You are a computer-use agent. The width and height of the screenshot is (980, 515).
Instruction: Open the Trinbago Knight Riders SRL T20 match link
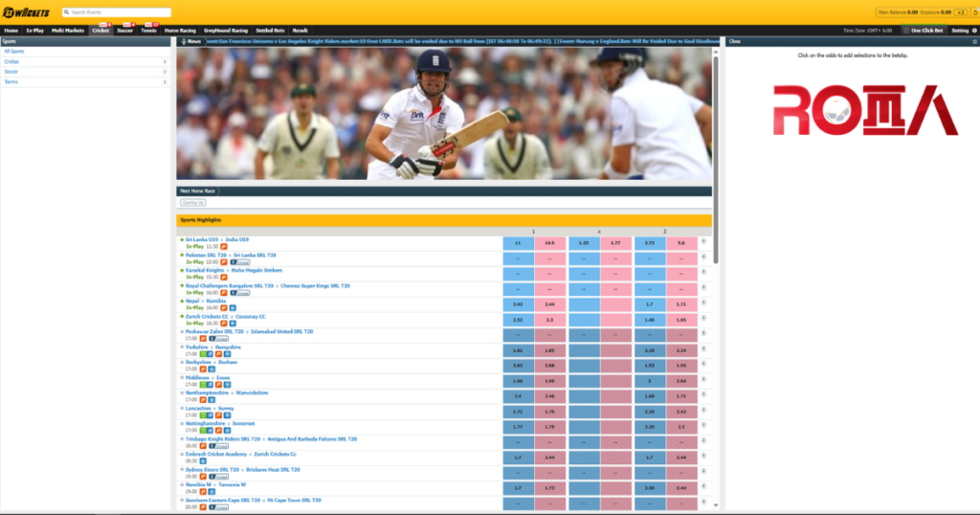pyautogui.click(x=271, y=438)
